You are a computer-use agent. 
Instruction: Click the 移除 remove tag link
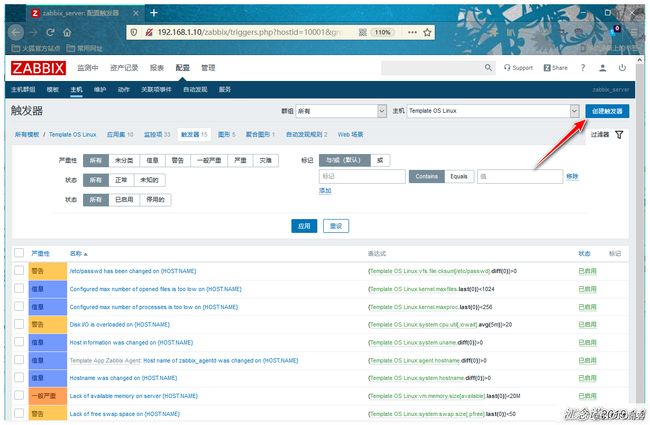(x=572, y=177)
